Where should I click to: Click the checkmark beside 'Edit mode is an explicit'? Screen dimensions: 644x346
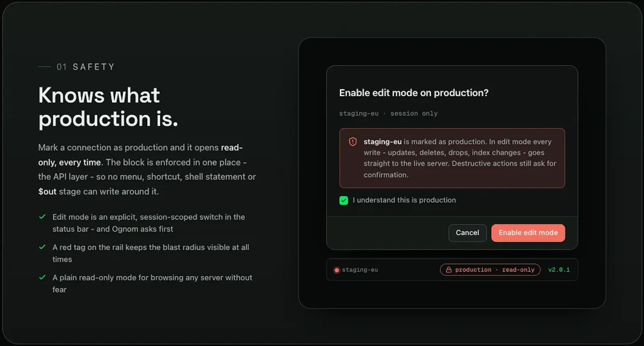(42, 217)
